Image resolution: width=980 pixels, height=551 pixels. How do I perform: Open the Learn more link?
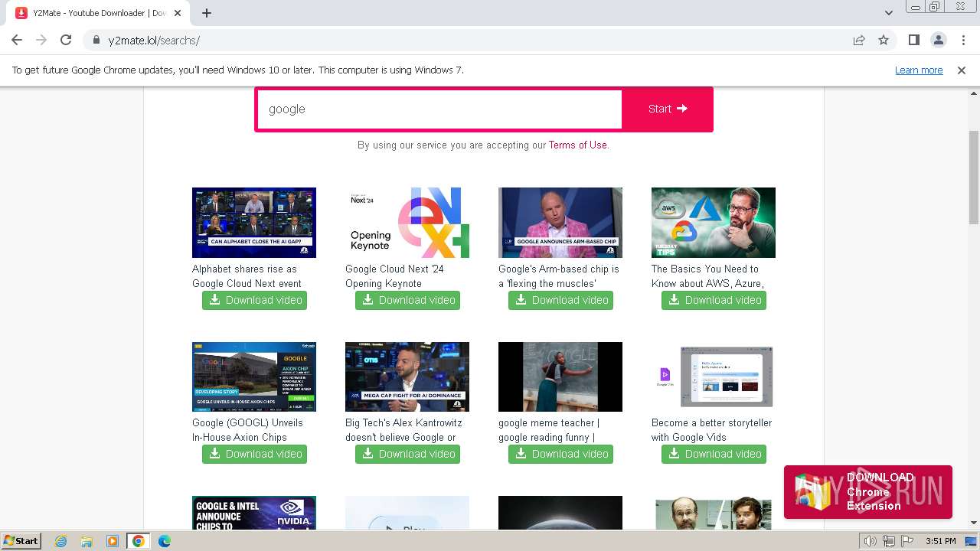pos(919,70)
